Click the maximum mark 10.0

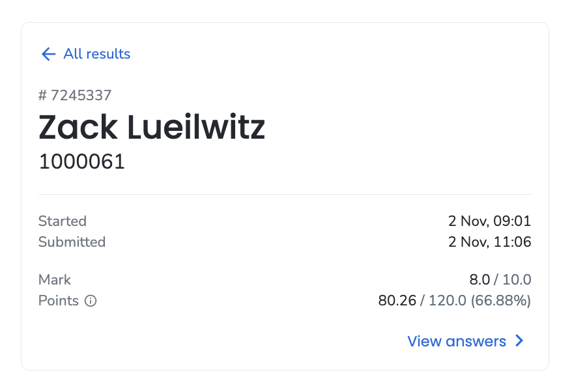(x=517, y=280)
